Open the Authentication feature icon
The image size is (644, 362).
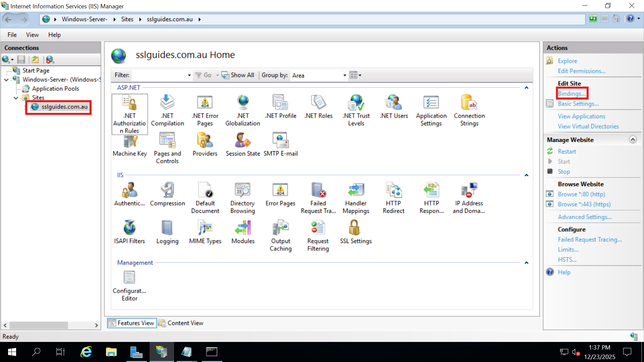pos(129,194)
